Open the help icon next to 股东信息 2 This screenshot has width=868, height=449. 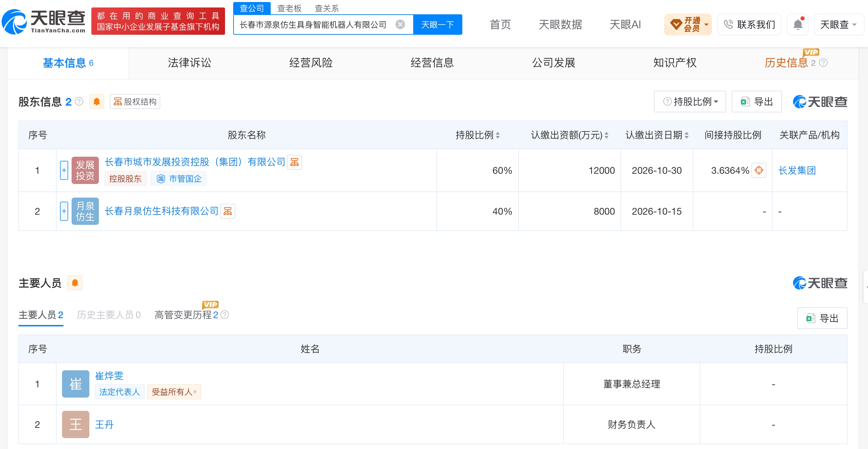click(x=79, y=102)
